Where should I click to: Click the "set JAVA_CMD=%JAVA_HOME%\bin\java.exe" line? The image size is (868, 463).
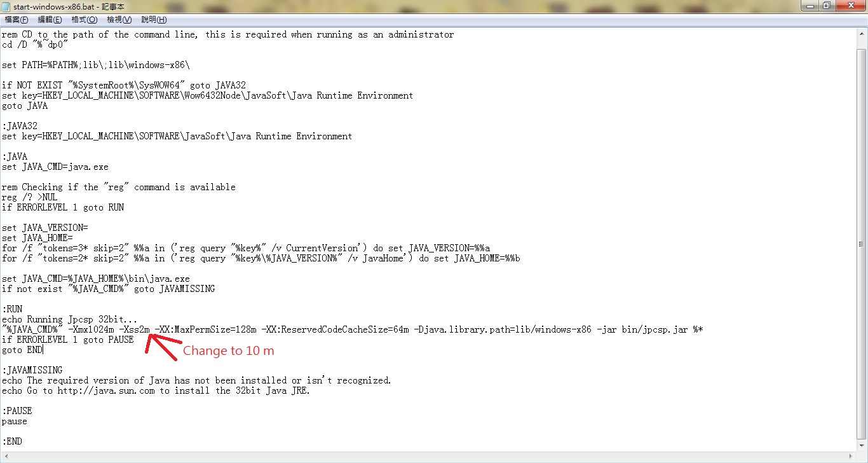[x=96, y=279]
